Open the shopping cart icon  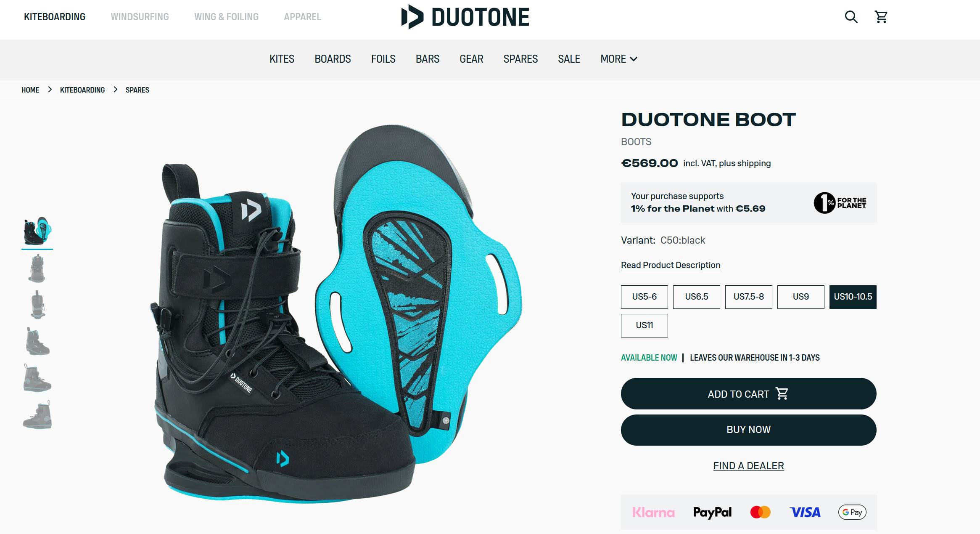coord(881,17)
